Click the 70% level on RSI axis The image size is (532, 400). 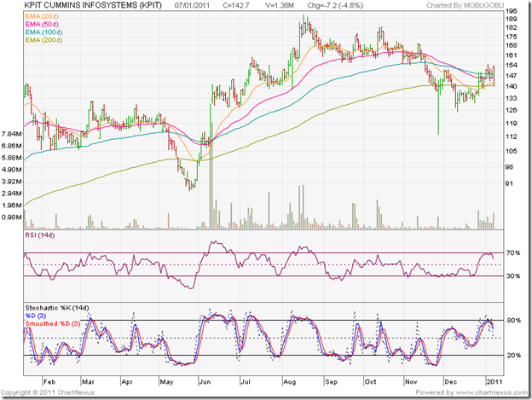[515, 253]
